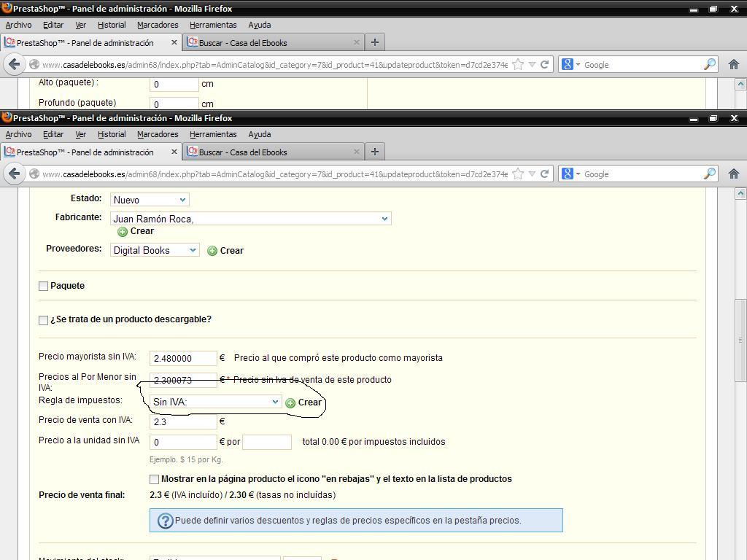Select PrestaShop admin tab in lower window

[91, 152]
